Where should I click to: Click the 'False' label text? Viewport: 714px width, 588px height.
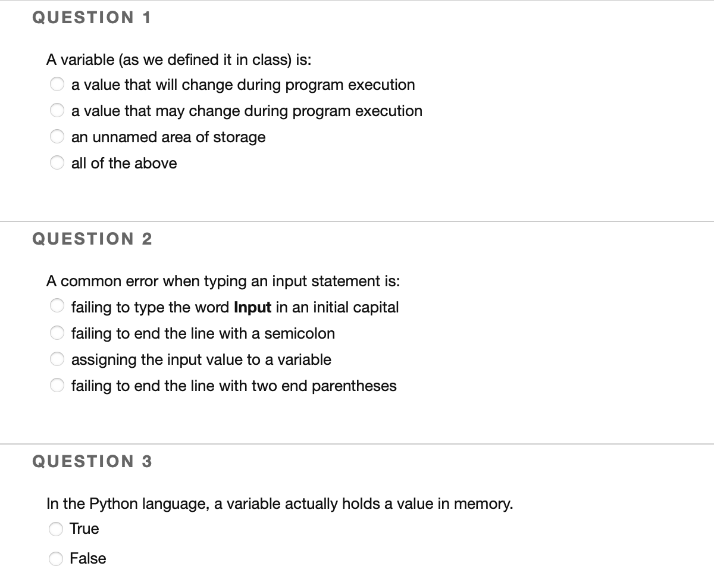[88, 558]
